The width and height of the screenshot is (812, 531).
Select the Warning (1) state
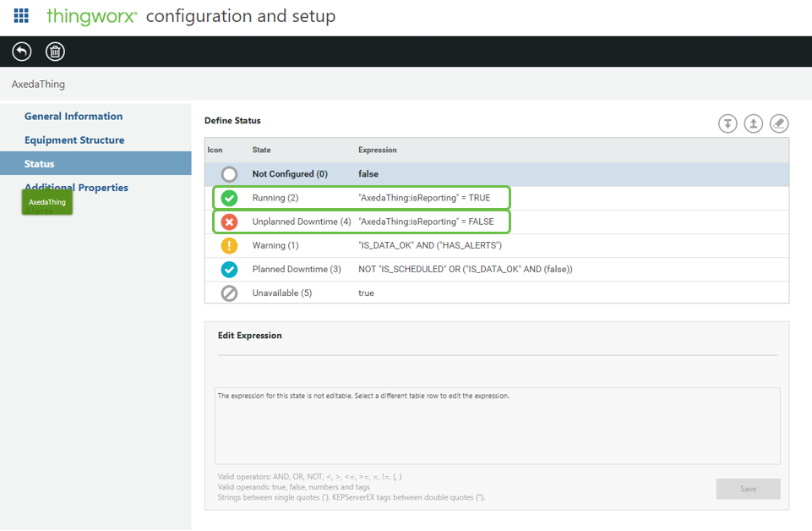coord(275,245)
